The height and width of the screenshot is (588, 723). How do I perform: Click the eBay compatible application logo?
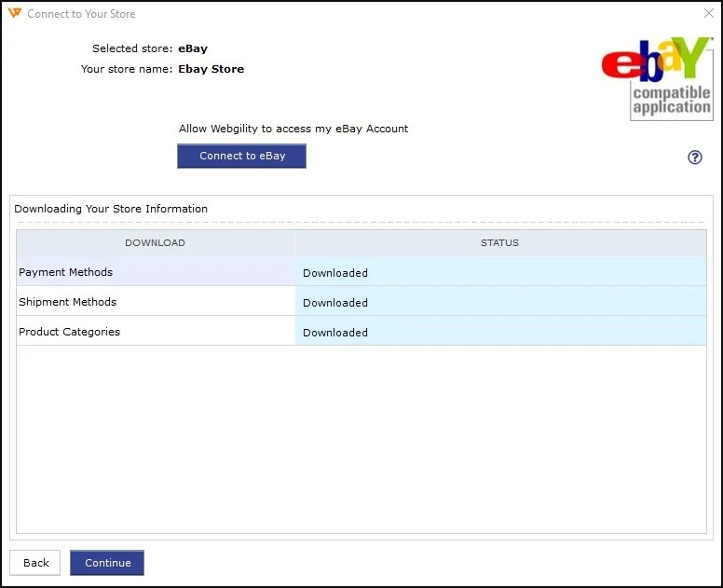pyautogui.click(x=657, y=78)
